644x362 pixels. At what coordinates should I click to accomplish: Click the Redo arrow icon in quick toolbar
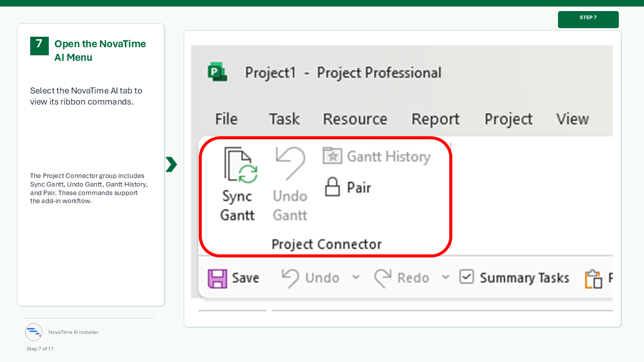coord(383,278)
